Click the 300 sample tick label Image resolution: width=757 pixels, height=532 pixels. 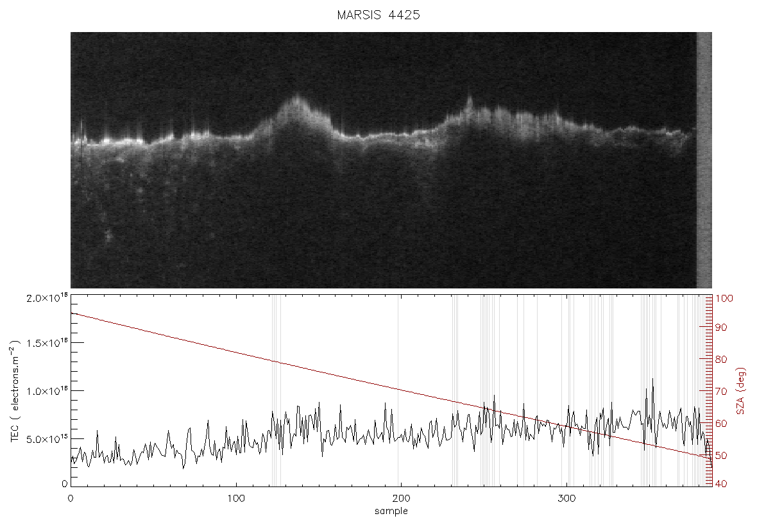(566, 499)
